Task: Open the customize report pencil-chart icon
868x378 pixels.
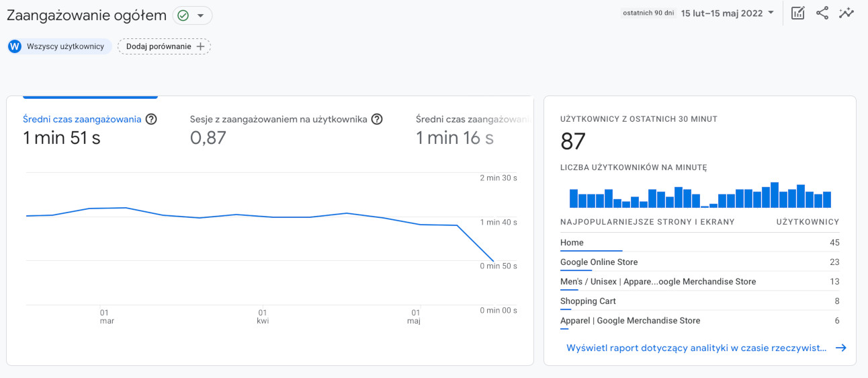Action: coord(797,13)
